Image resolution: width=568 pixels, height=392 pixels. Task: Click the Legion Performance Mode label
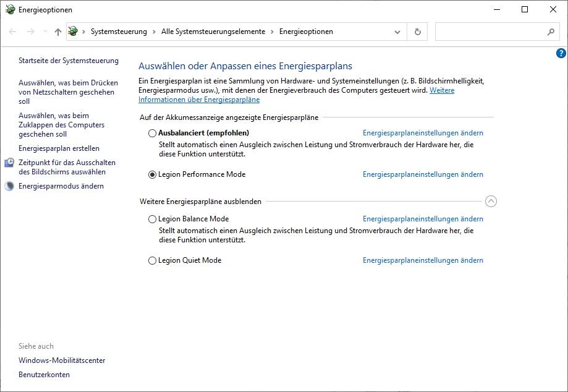[201, 174]
